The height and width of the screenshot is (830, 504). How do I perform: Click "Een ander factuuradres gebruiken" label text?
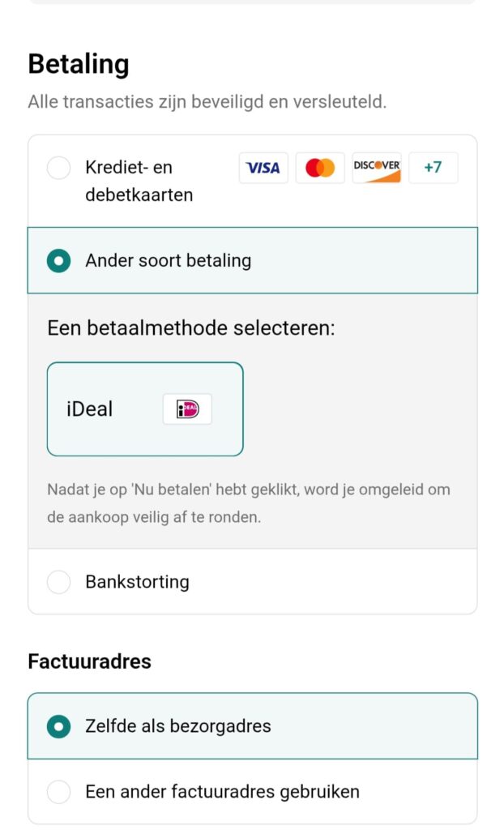pos(222,792)
